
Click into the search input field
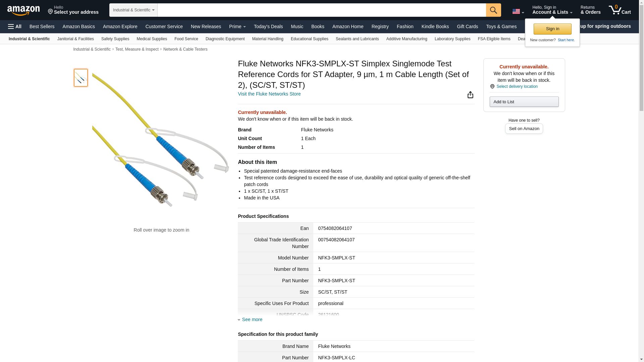(x=321, y=10)
